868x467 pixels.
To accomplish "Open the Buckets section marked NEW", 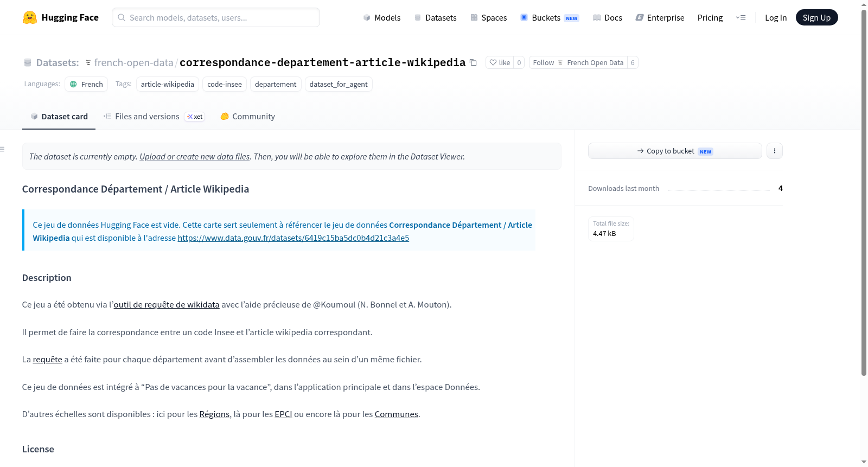I will pos(550,17).
